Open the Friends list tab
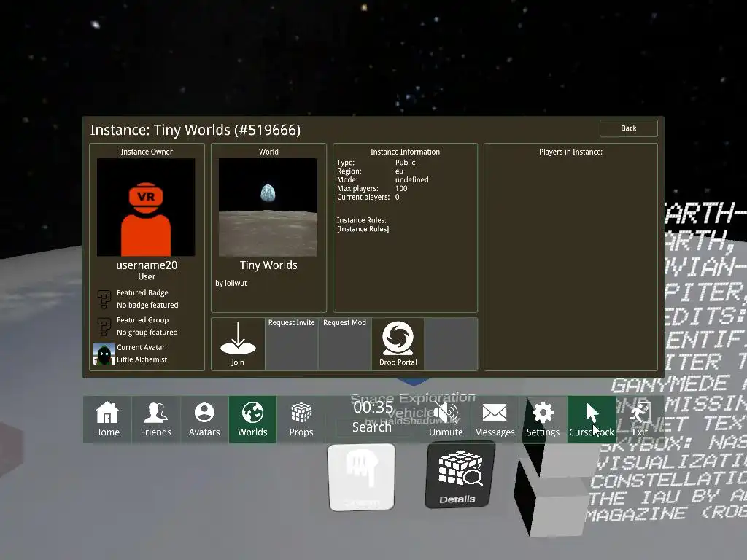747x560 pixels. tap(156, 419)
